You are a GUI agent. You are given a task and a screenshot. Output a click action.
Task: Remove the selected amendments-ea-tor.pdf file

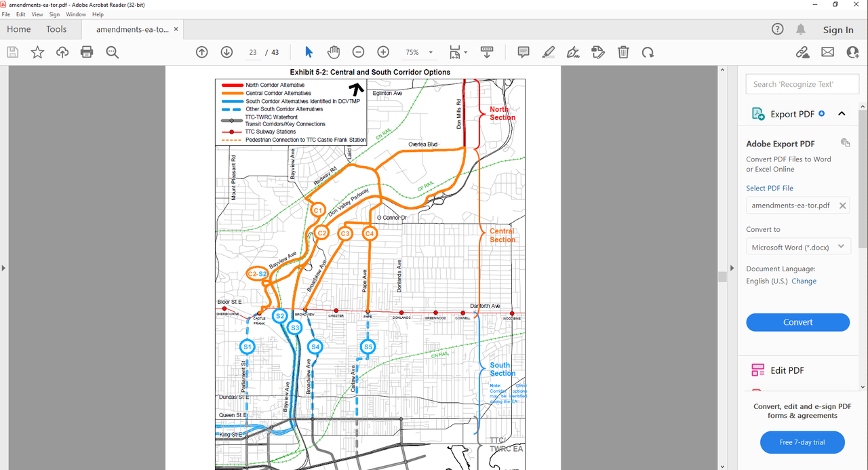(x=842, y=205)
